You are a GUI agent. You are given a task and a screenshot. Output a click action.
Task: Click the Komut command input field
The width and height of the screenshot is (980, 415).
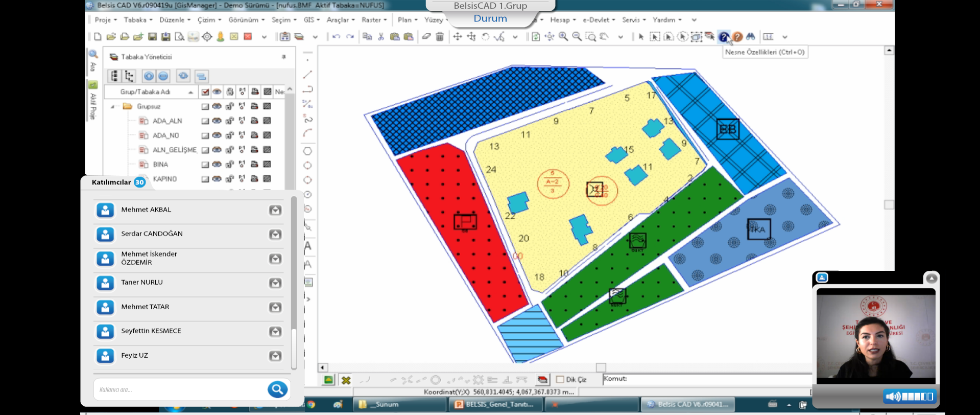click(x=707, y=379)
